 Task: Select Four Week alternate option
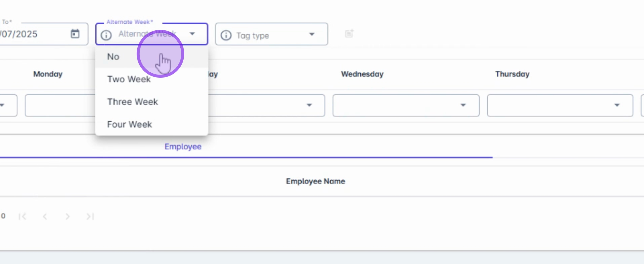pyautogui.click(x=129, y=124)
